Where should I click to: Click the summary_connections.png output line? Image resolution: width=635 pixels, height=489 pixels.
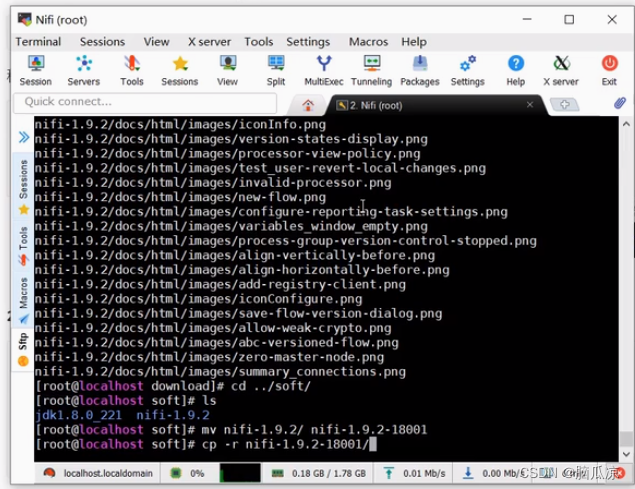click(220, 372)
